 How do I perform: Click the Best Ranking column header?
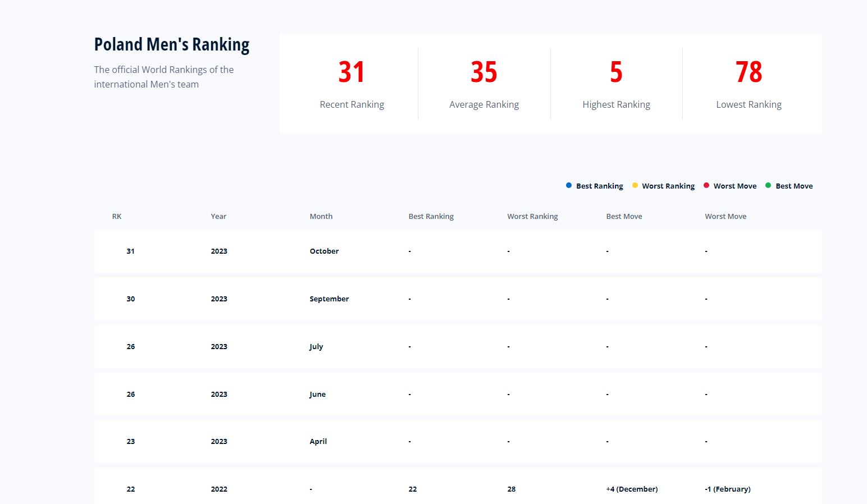[x=431, y=216]
